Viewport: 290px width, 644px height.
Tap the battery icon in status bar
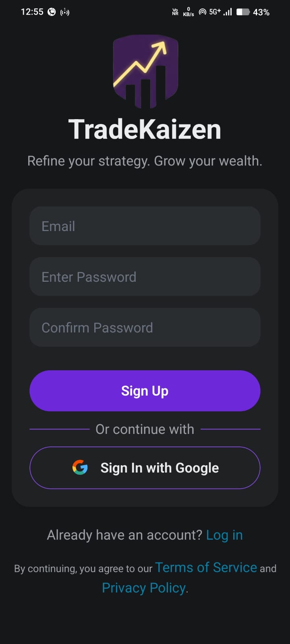click(x=243, y=12)
